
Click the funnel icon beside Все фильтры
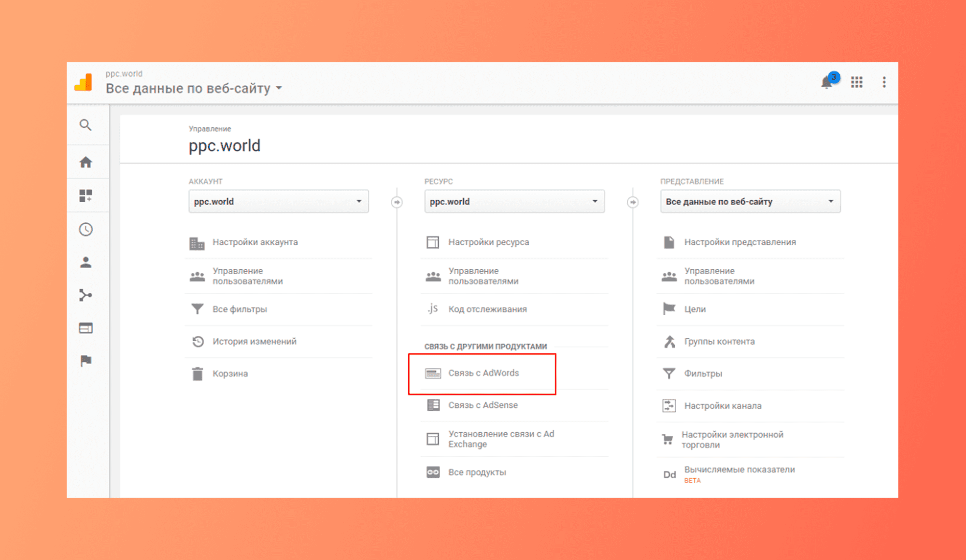[x=198, y=309]
